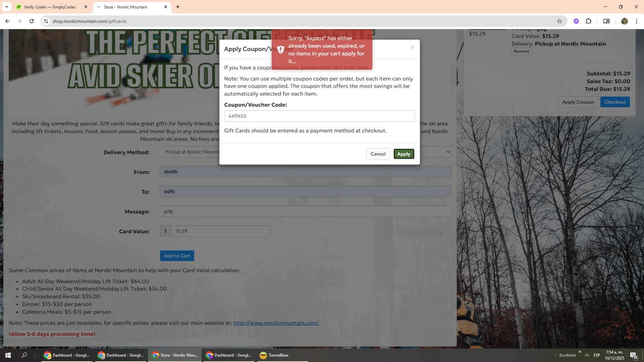This screenshot has width=644, height=362.
Task: Reload the current page
Action: coord(31,21)
